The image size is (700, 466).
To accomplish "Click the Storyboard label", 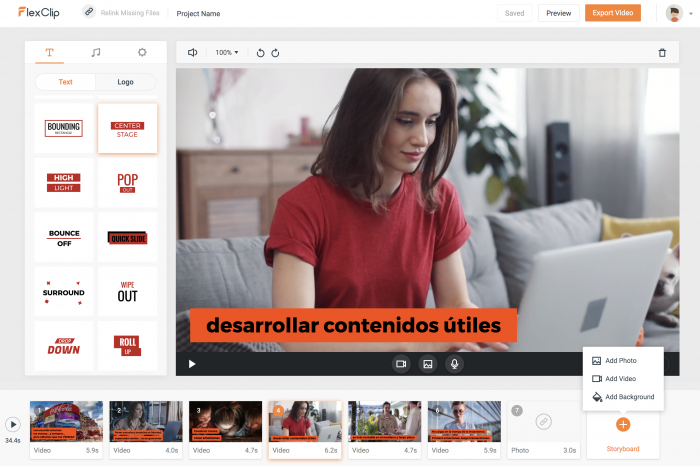I will pyautogui.click(x=623, y=449).
